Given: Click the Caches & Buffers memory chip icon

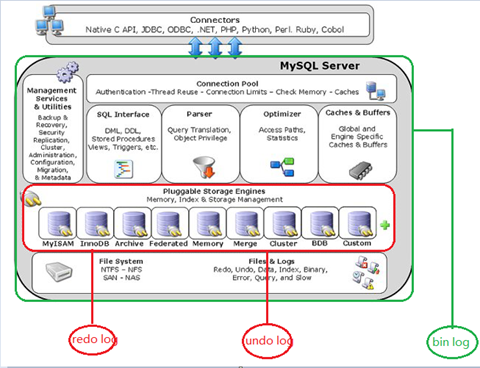Looking at the screenshot, I should tap(361, 170).
